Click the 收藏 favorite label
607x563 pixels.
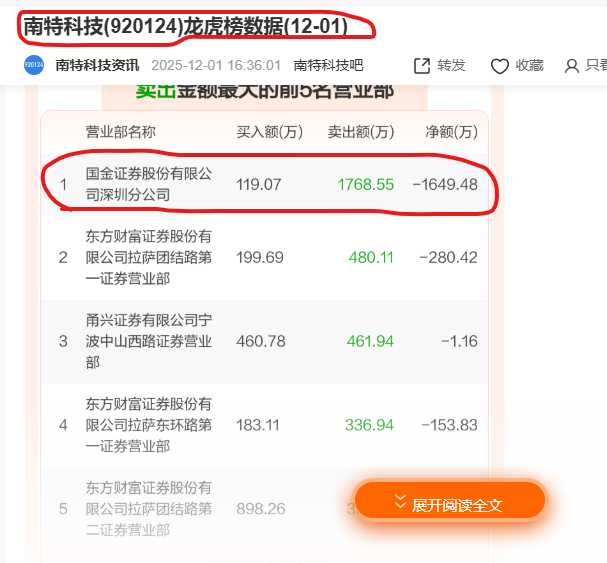pyautogui.click(x=530, y=65)
